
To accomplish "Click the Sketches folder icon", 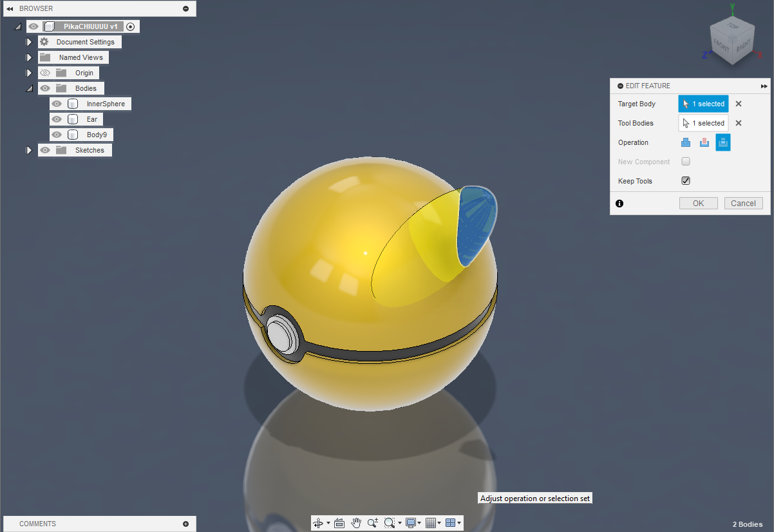I will (61, 150).
